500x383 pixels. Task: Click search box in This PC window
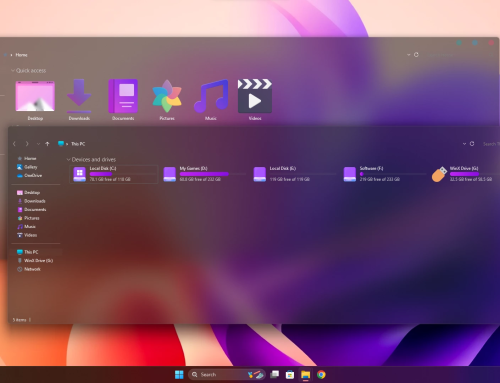pyautogui.click(x=491, y=144)
